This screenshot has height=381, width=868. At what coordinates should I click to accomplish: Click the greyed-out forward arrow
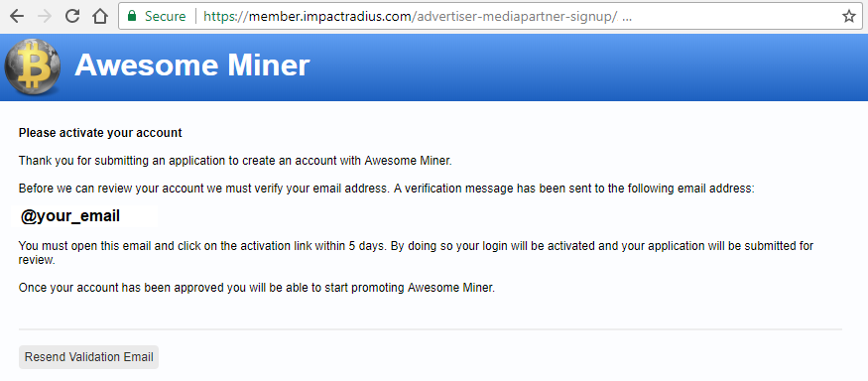(45, 16)
